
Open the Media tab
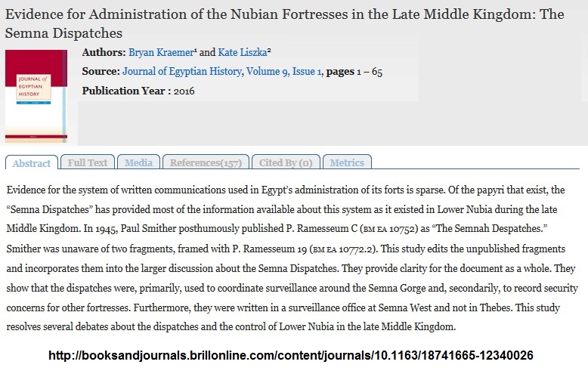(138, 162)
